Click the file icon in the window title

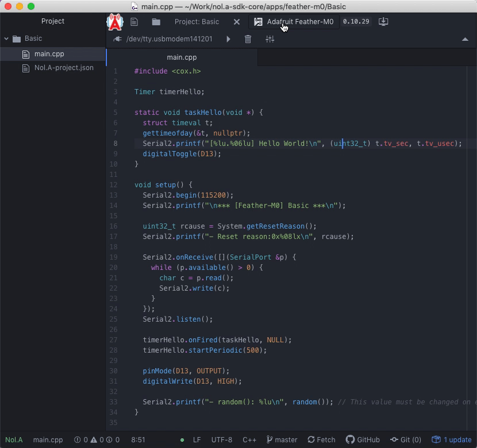134,6
